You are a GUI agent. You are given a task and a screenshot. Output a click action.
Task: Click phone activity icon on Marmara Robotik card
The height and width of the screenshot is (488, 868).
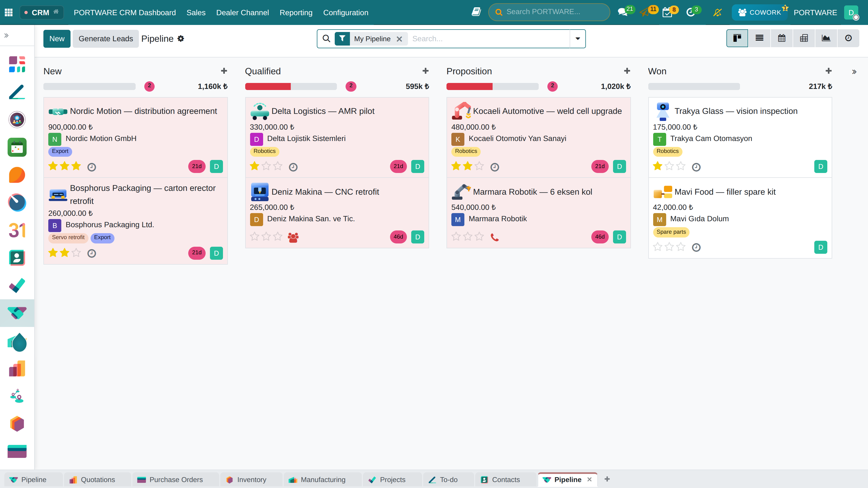[495, 237]
